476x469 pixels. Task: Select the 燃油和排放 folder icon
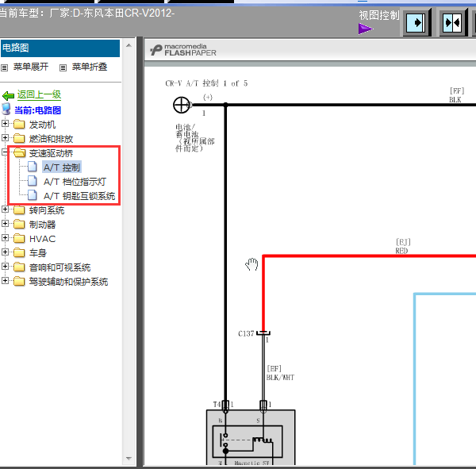click(19, 138)
